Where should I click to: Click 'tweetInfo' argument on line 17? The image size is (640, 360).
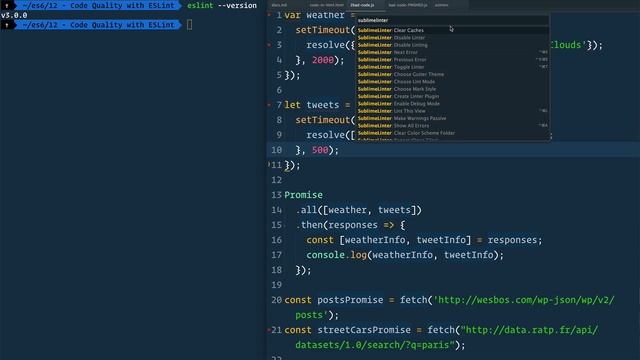469,255
